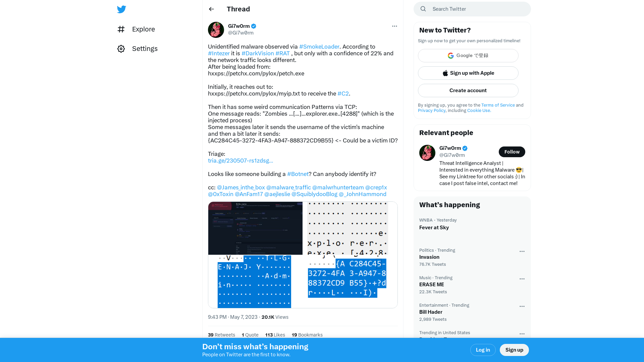This screenshot has width=644, height=362.
Task: Click the Terms of Service link
Action: pyautogui.click(x=498, y=105)
